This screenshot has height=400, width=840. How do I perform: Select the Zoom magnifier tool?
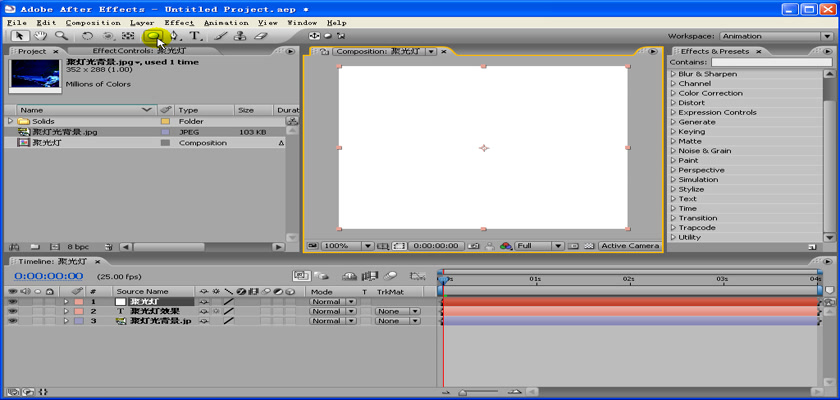coord(62,36)
